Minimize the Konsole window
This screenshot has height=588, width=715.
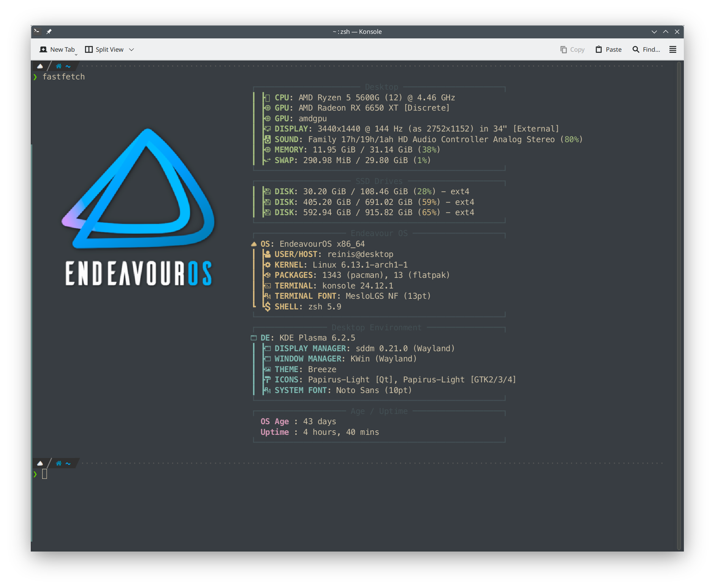pos(654,32)
